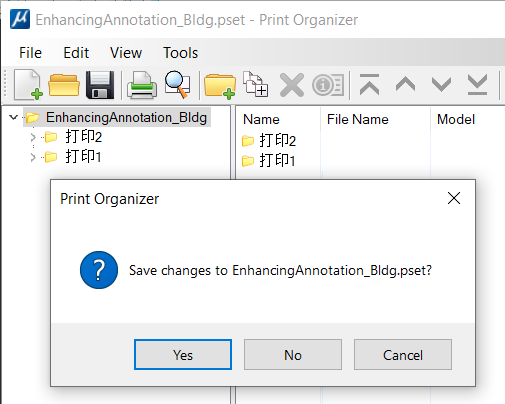This screenshot has width=505, height=404.
Task: Click Move Down chevron icon
Action: pos(441,85)
